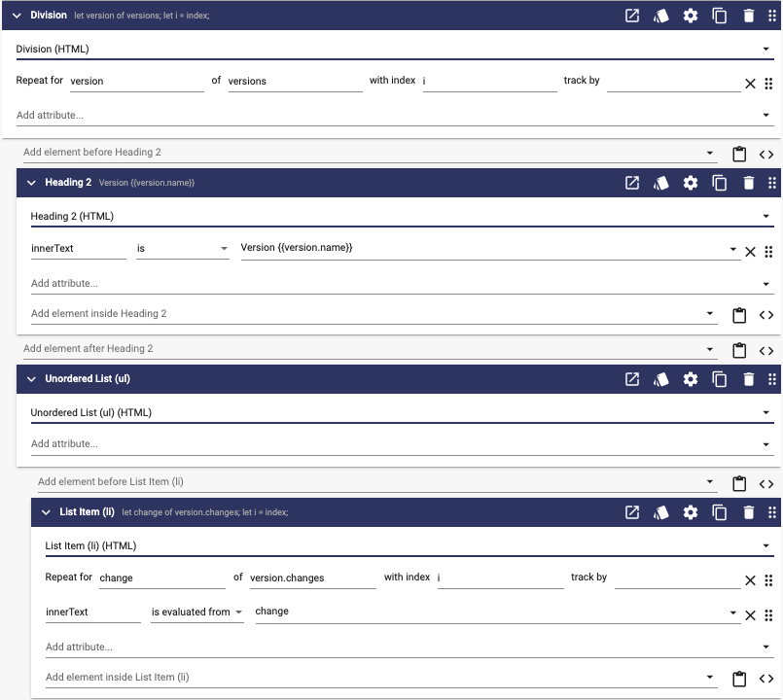Open Heading 2 element in new window

631,183
